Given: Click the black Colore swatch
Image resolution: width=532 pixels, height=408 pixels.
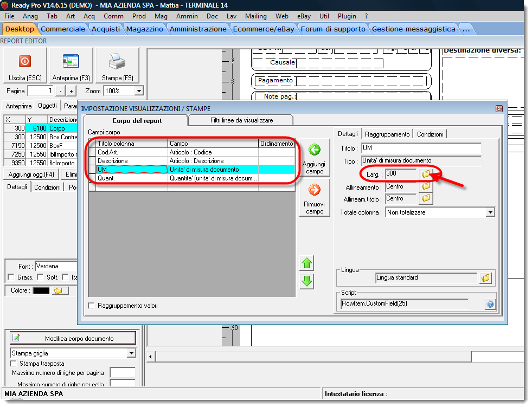Looking at the screenshot, I should [41, 290].
